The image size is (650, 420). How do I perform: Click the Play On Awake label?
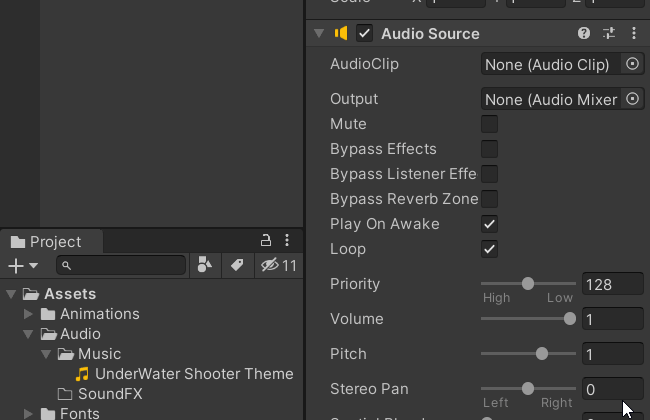(x=385, y=224)
